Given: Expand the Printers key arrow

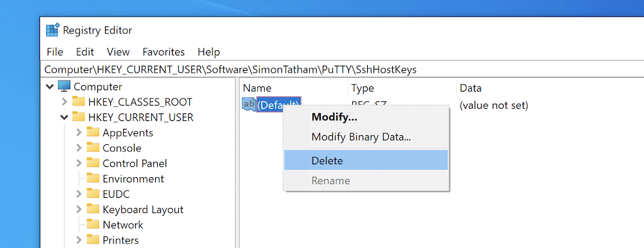Looking at the screenshot, I should 79,240.
